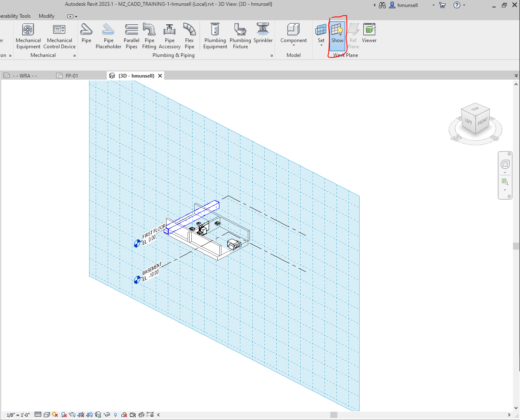Switch to the - - WRA - - view tab
This screenshot has height=420, width=520.
(x=25, y=76)
